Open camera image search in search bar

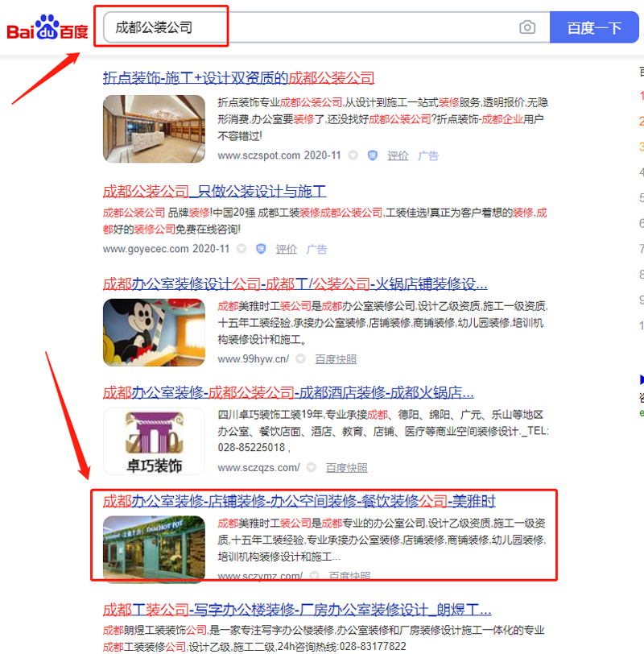527,27
